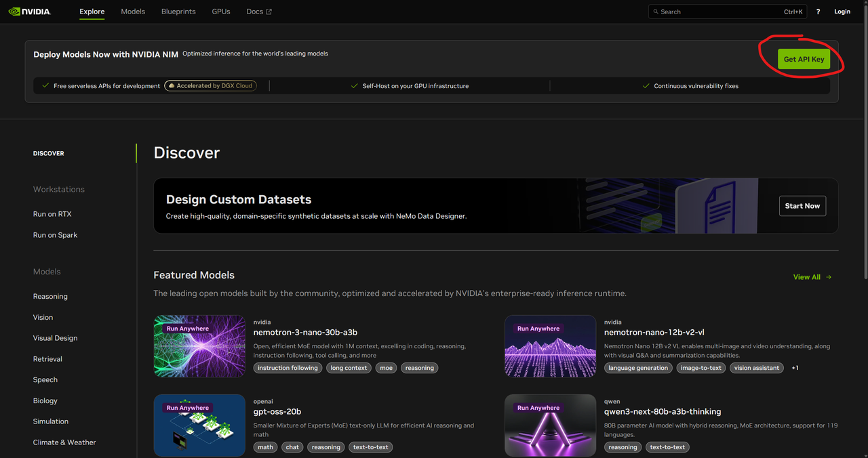Select the Vision models category
This screenshot has height=458, width=868.
point(43,317)
